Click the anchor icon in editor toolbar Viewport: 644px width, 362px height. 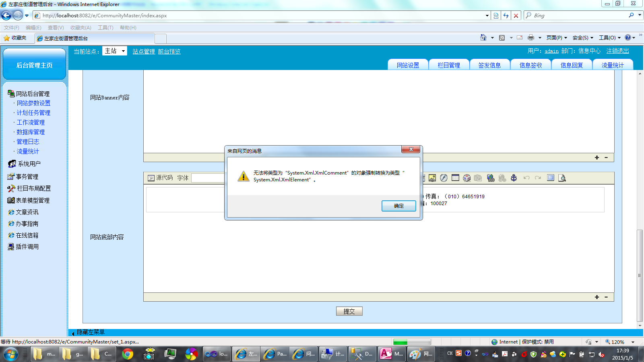(x=514, y=178)
